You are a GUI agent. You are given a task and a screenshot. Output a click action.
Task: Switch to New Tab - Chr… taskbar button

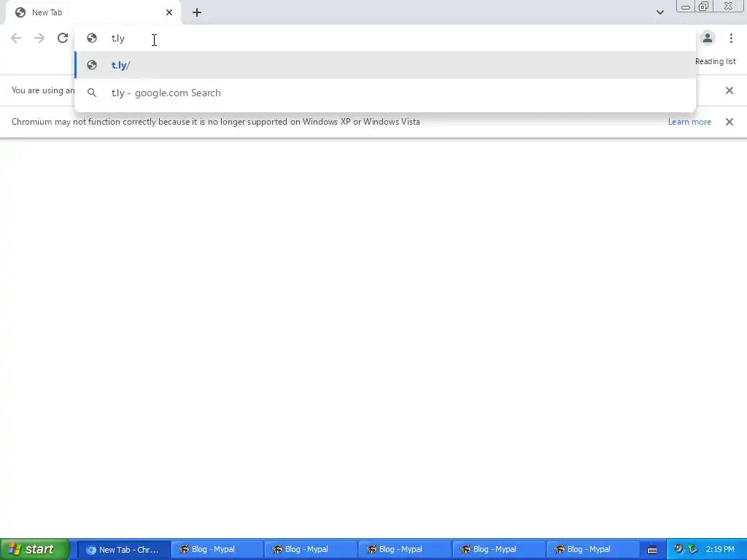(123, 550)
